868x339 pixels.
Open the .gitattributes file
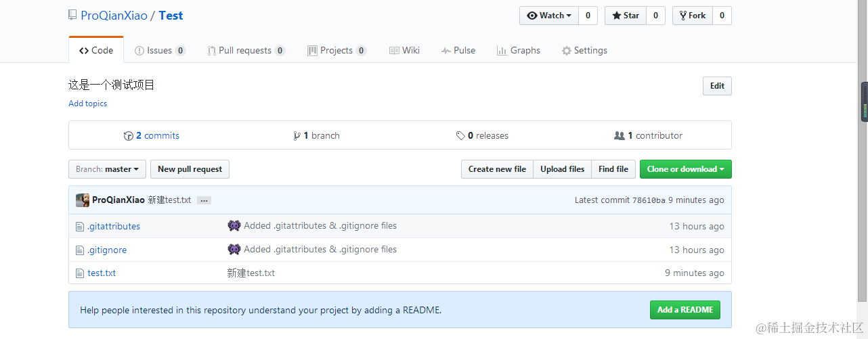click(114, 227)
